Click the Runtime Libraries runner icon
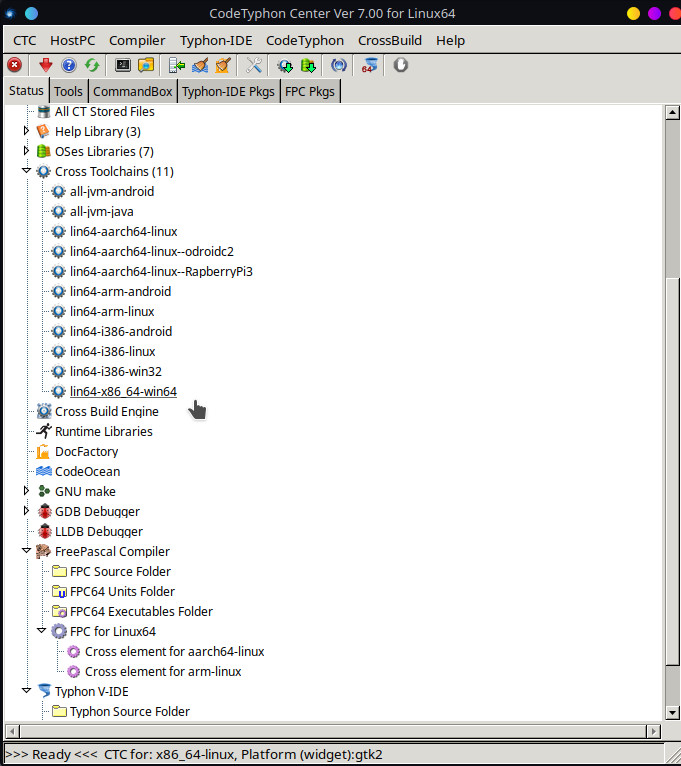Viewport: 681px width, 766px height. pos(43,431)
